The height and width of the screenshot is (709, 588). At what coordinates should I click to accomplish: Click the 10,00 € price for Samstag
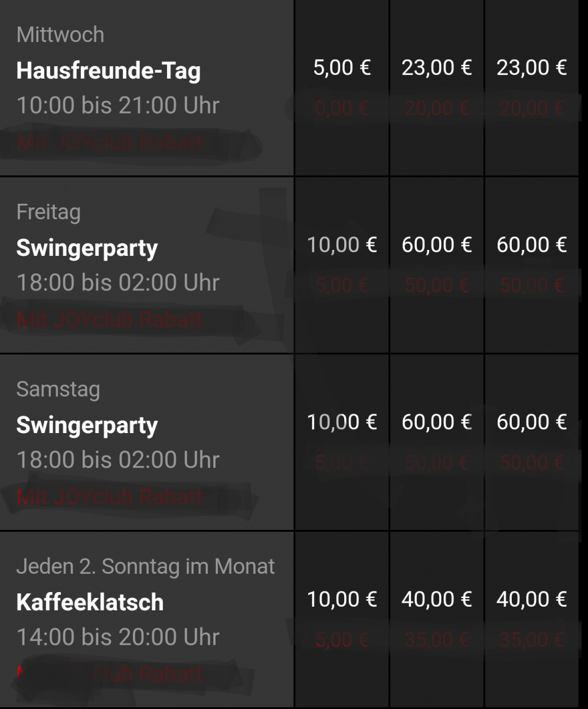(342, 422)
